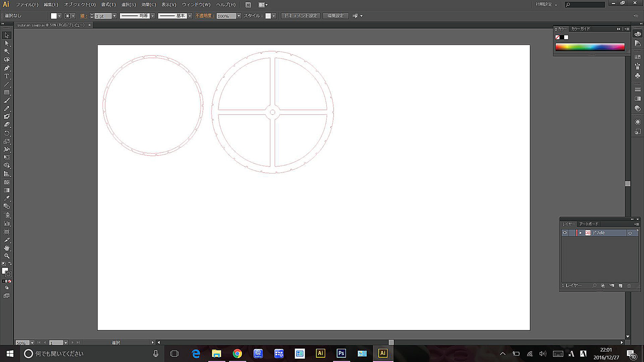
Task: Open the Color panel from dock
Action: point(638,34)
